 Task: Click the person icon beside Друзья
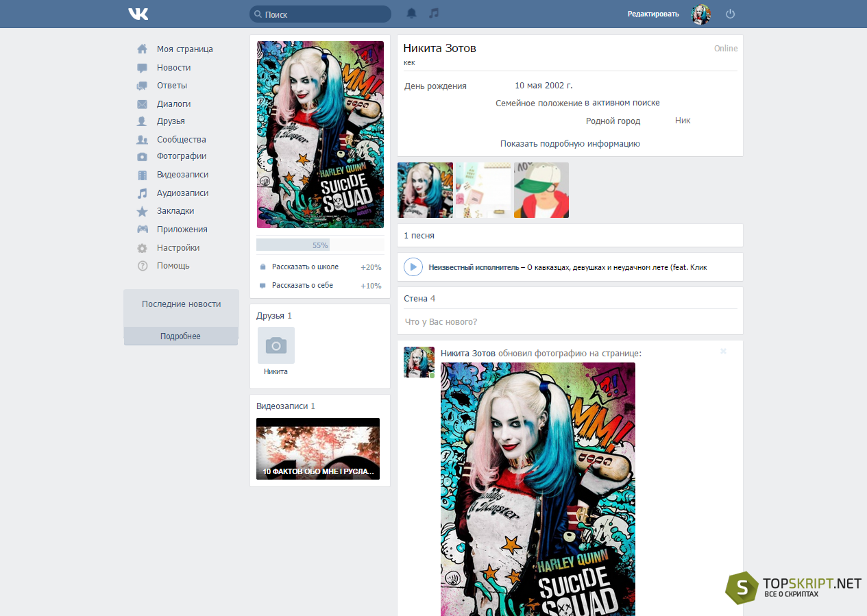click(142, 121)
